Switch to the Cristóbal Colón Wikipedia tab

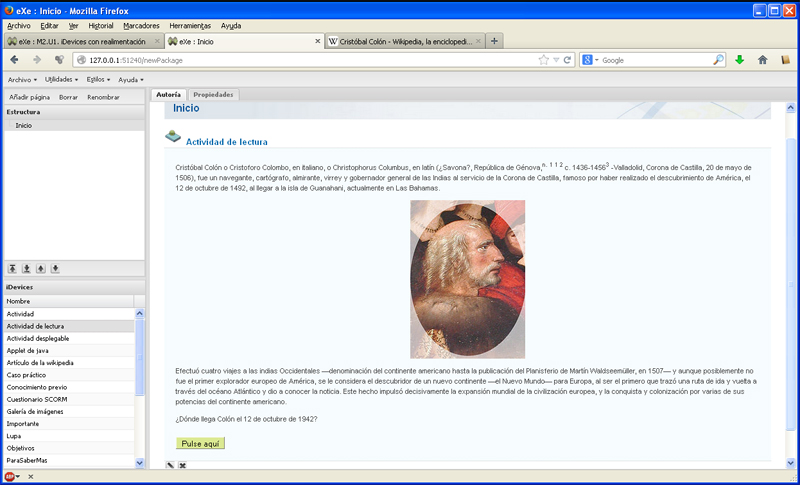(405, 41)
